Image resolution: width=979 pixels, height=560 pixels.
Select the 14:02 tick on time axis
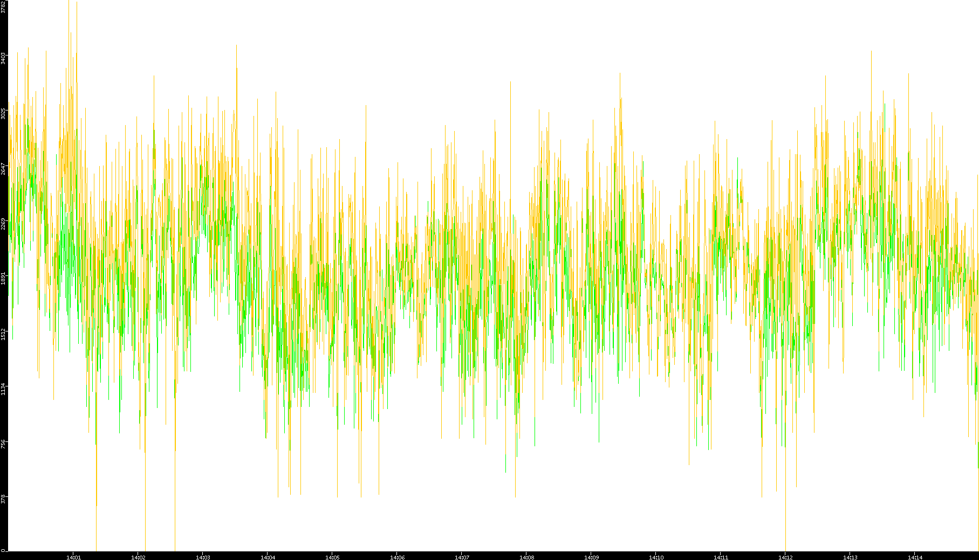[x=139, y=557]
